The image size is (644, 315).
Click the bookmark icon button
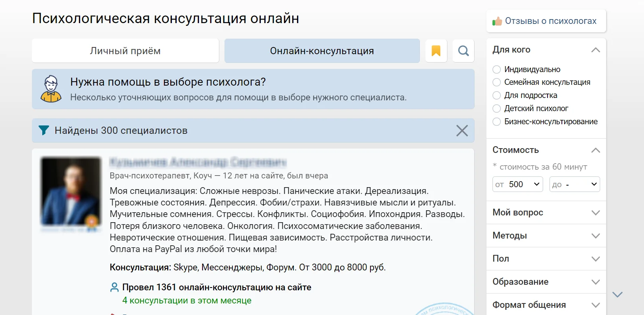(x=436, y=51)
